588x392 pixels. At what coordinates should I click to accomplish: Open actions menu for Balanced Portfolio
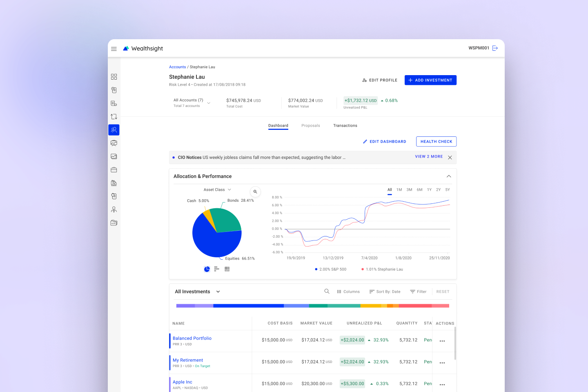(x=442, y=341)
